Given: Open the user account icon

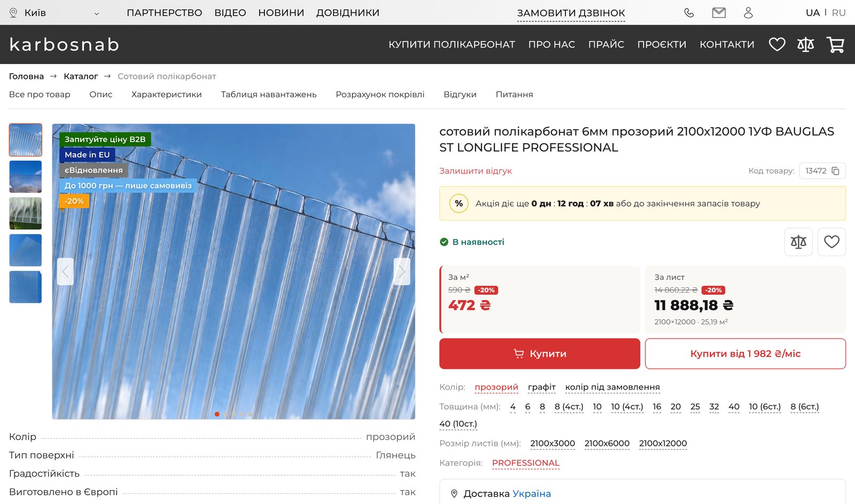Looking at the screenshot, I should (748, 13).
